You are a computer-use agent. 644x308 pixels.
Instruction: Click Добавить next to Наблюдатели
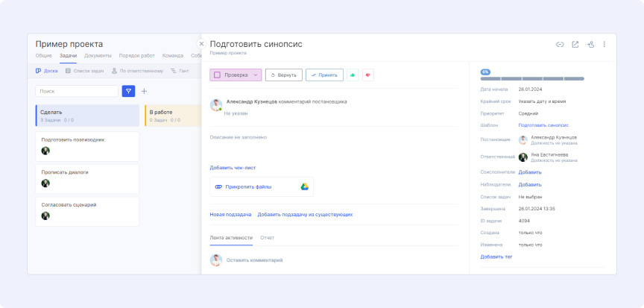[x=530, y=185]
